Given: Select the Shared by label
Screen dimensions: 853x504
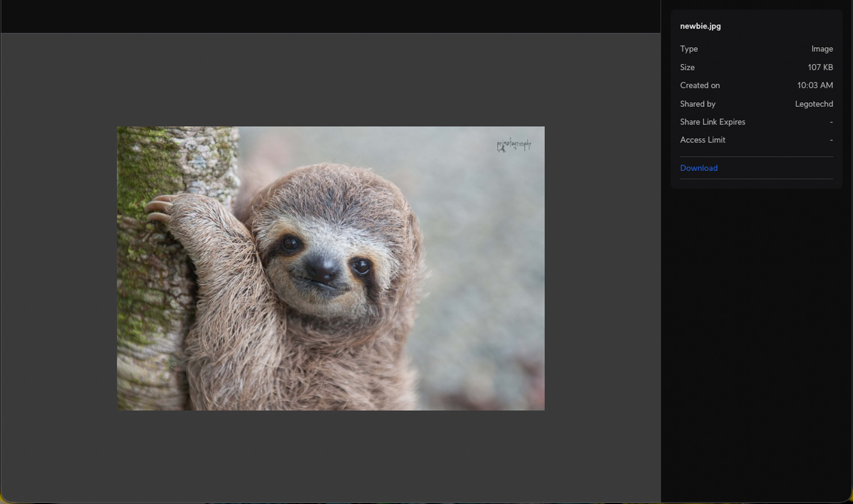Looking at the screenshot, I should point(697,104).
